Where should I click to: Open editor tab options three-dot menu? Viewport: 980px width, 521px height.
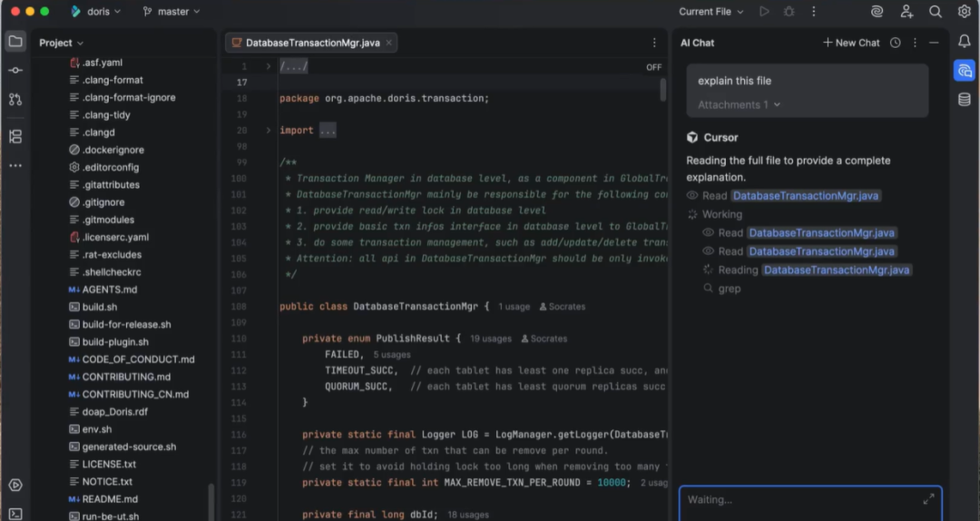pos(654,43)
